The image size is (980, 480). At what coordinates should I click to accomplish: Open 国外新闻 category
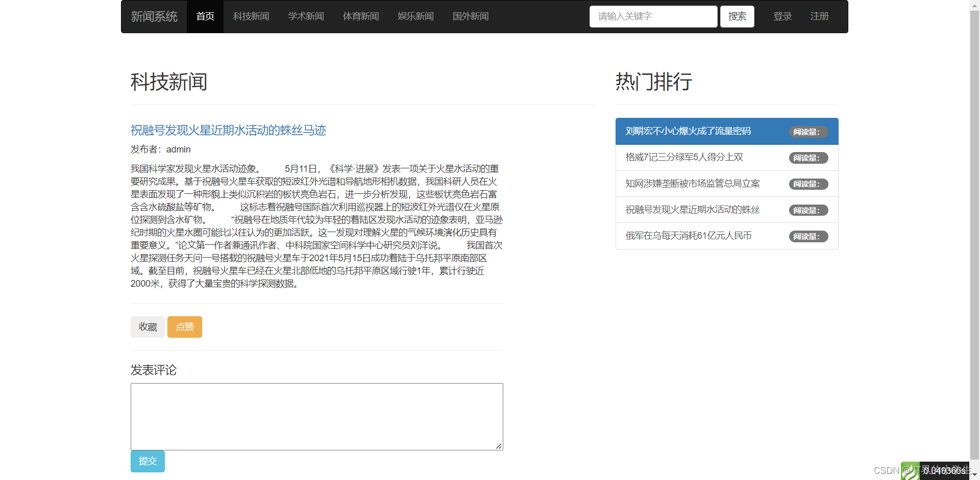471,16
